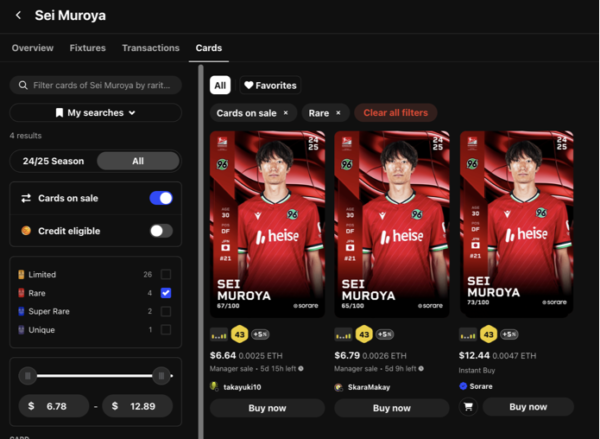
Task: Click the Rare rarity card icon
Action: point(21,293)
